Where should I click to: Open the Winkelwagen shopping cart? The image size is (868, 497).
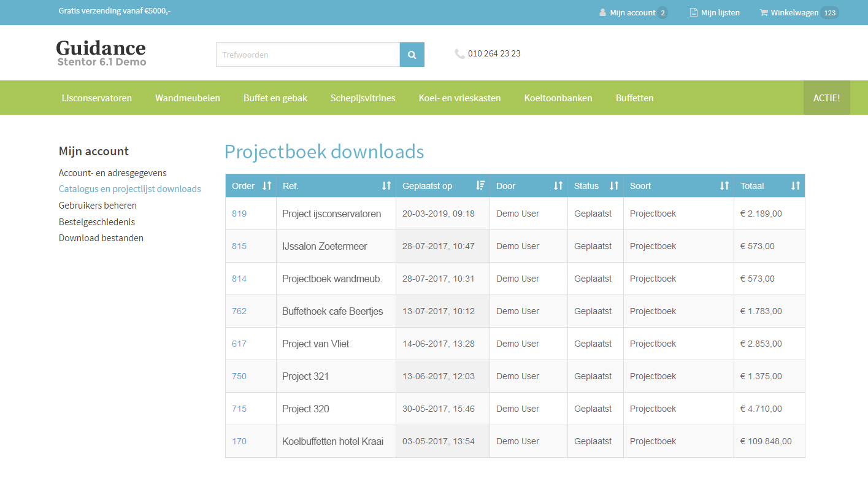pyautogui.click(x=794, y=12)
